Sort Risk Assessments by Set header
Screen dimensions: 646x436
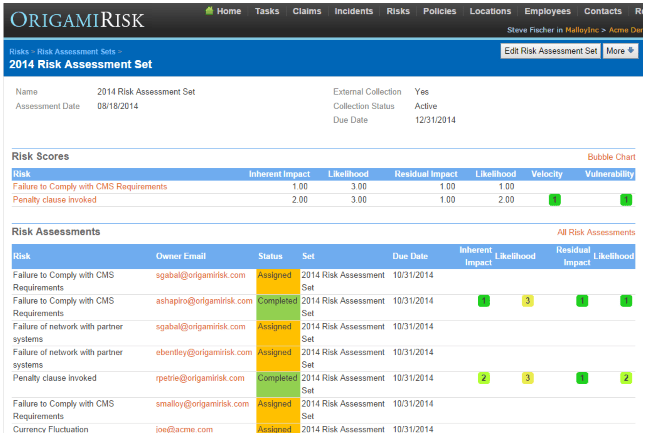click(308, 256)
